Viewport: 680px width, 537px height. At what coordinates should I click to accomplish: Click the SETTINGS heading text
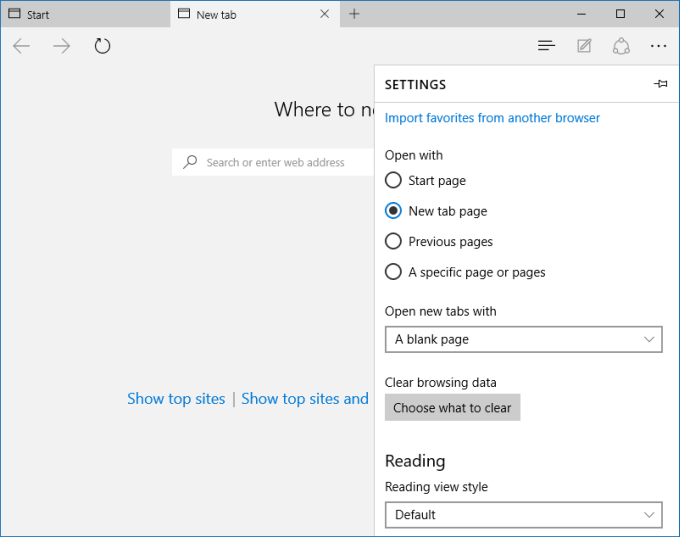[415, 85]
